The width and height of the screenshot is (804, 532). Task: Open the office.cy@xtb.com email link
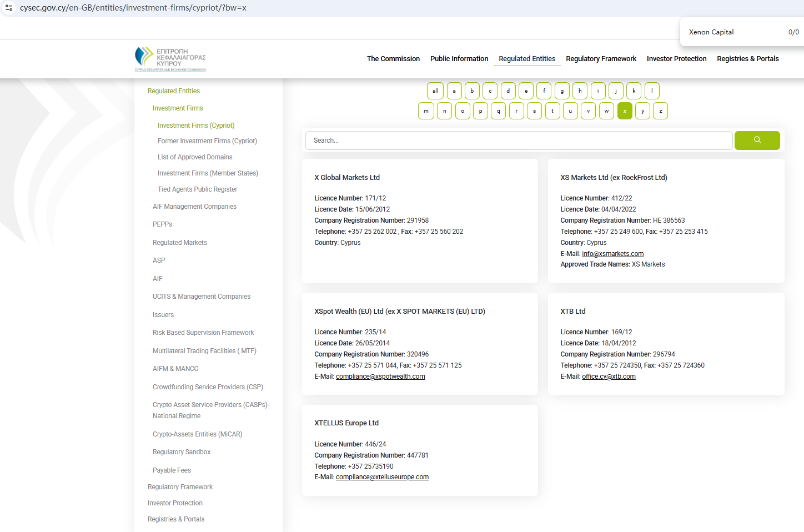click(x=609, y=377)
